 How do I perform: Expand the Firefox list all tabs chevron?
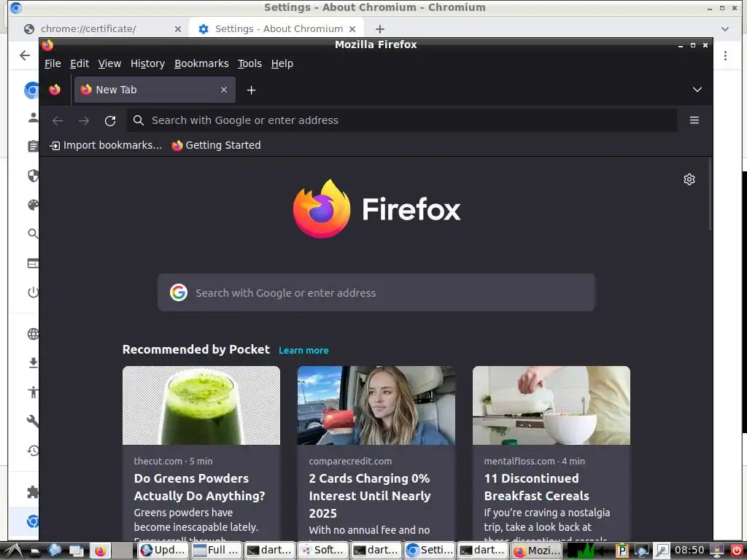pyautogui.click(x=697, y=90)
